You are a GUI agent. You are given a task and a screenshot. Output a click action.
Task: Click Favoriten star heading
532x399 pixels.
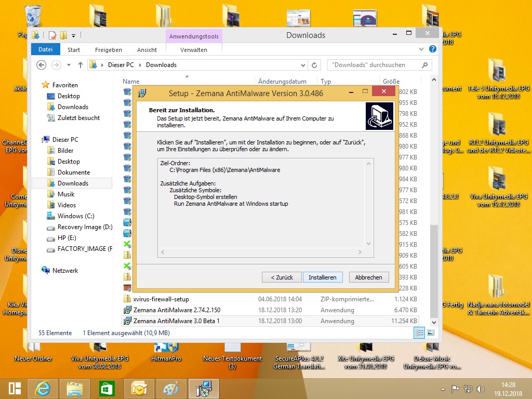[x=65, y=85]
